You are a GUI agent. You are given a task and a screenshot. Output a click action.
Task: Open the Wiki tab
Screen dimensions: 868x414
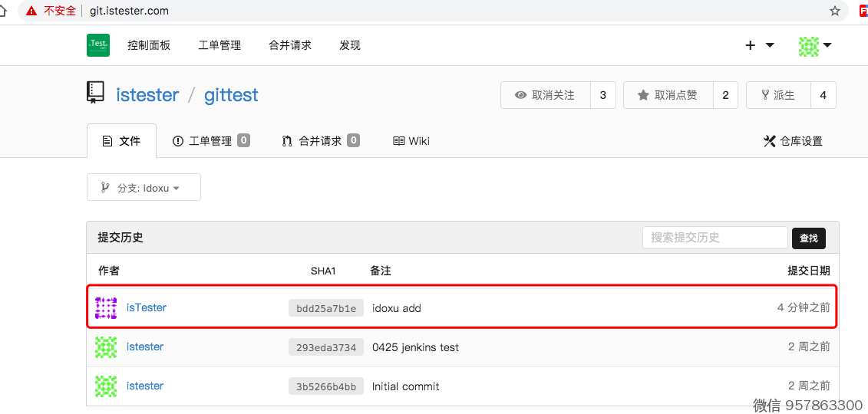click(411, 140)
